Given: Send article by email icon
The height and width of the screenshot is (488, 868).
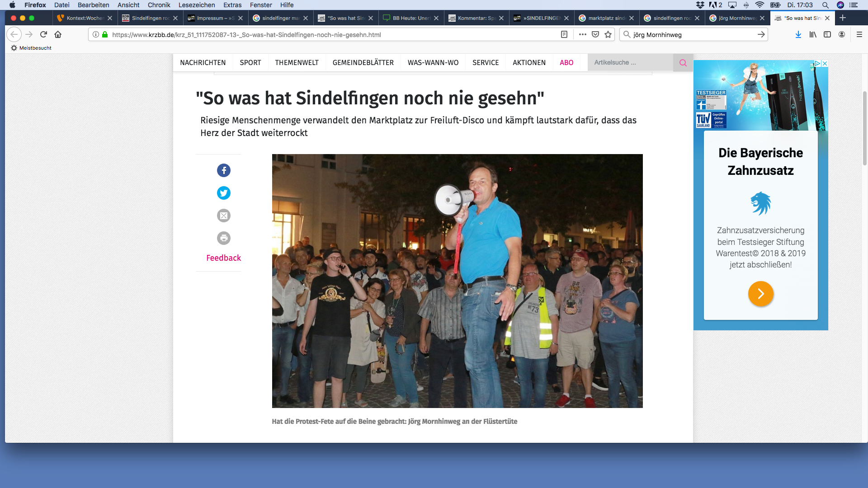Looking at the screenshot, I should pos(224,216).
